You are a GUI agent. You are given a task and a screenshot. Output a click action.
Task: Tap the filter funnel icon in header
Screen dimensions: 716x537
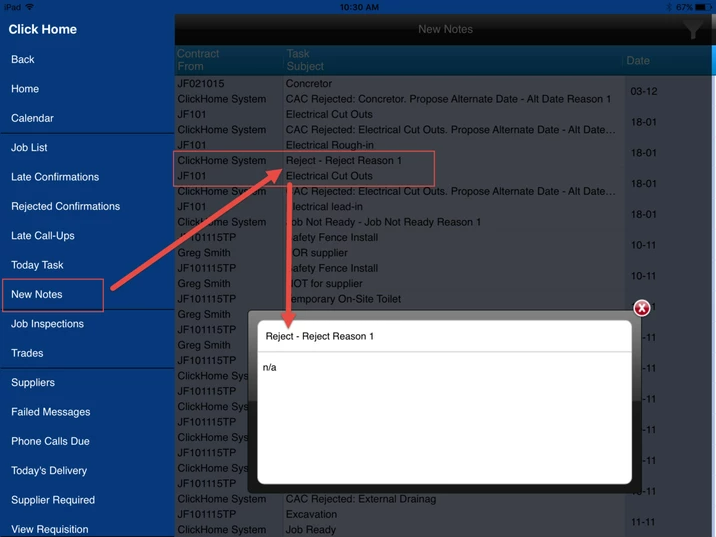694,29
